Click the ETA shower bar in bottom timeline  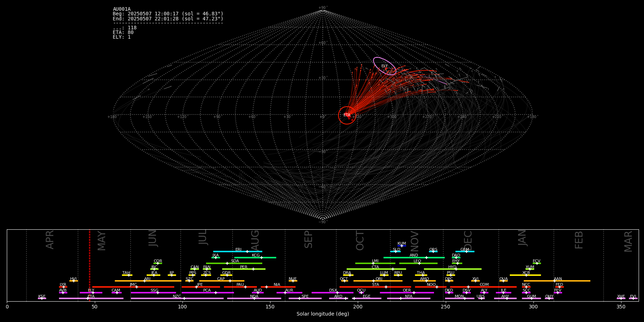point(91,298)
